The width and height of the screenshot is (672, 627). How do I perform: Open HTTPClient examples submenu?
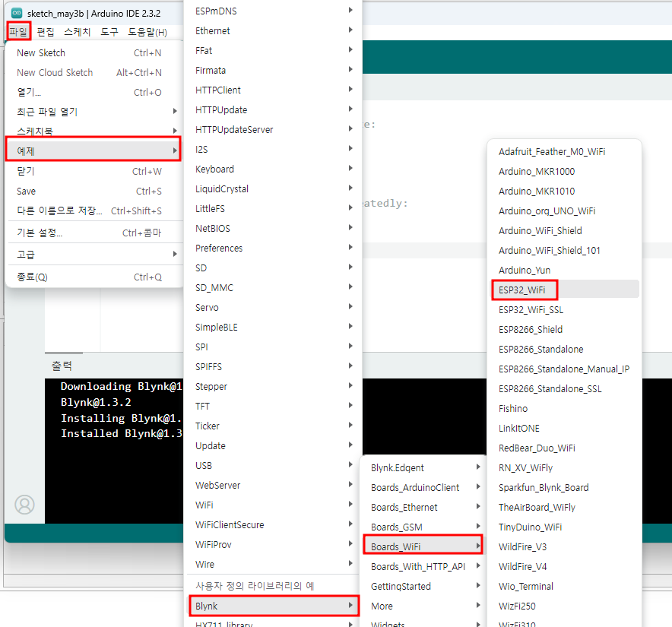point(274,90)
